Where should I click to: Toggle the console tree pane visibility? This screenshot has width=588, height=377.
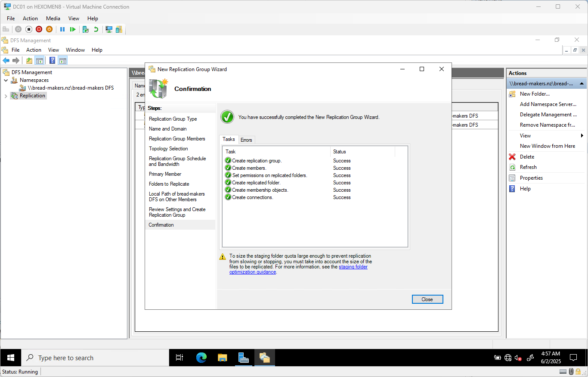coord(40,60)
